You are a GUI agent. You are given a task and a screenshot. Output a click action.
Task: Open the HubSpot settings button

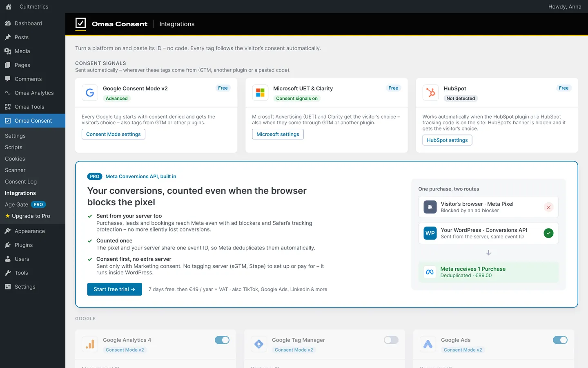[x=447, y=140]
